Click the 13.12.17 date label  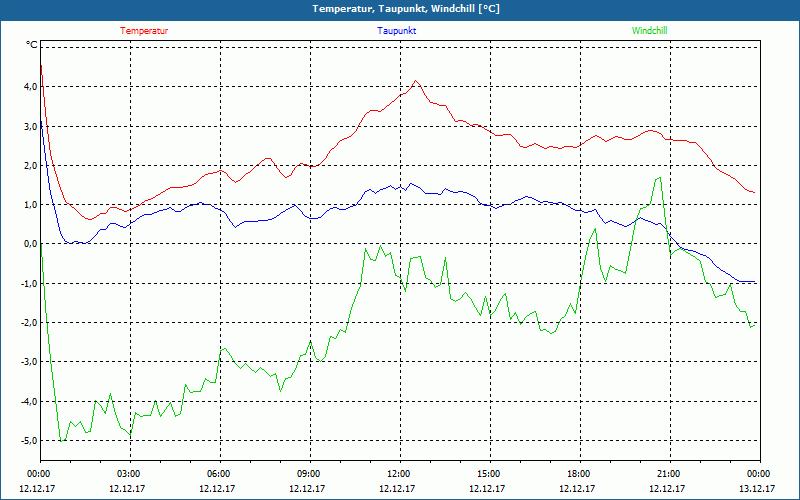[x=757, y=488]
